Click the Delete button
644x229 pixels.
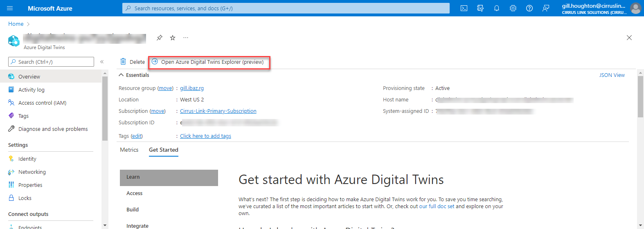(x=133, y=62)
